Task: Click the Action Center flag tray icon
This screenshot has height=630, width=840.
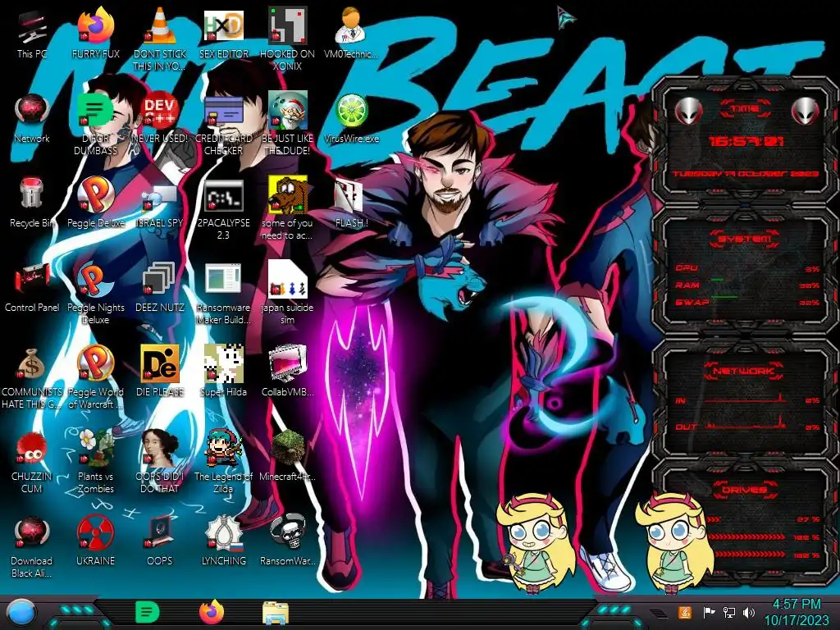Action: point(709,612)
